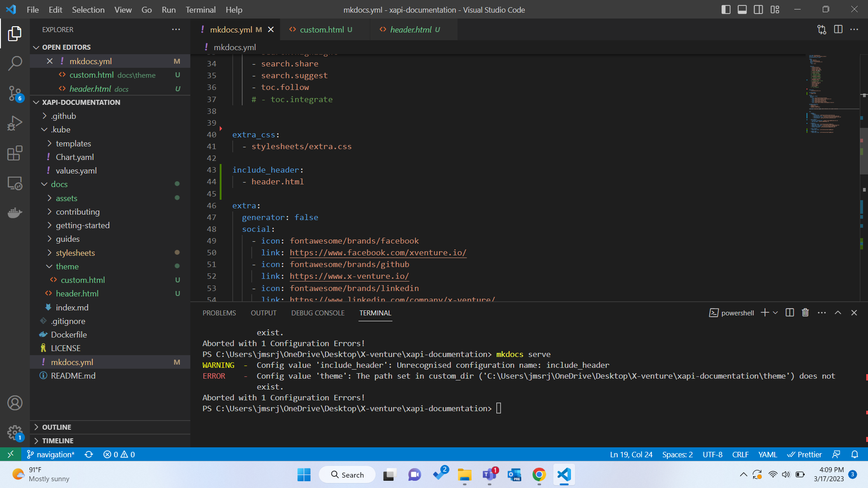Change YAML language mode in status bar
The image size is (868, 488).
(x=768, y=454)
